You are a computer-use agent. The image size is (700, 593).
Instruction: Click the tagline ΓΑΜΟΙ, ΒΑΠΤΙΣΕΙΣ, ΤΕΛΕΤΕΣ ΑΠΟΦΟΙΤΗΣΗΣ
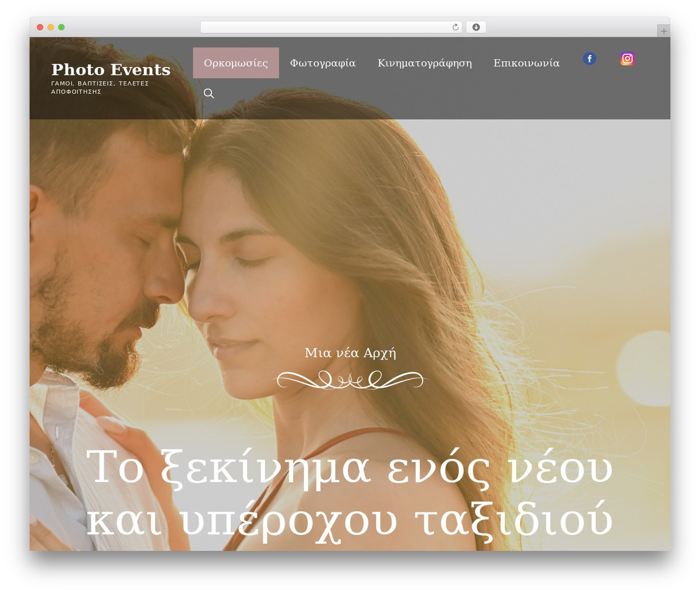(100, 88)
